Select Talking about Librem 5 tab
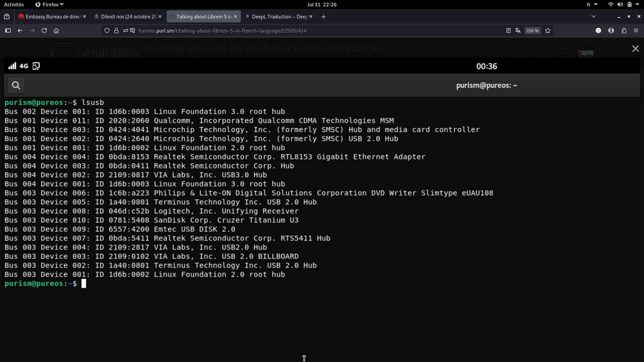The height and width of the screenshot is (362, 644). point(201,16)
